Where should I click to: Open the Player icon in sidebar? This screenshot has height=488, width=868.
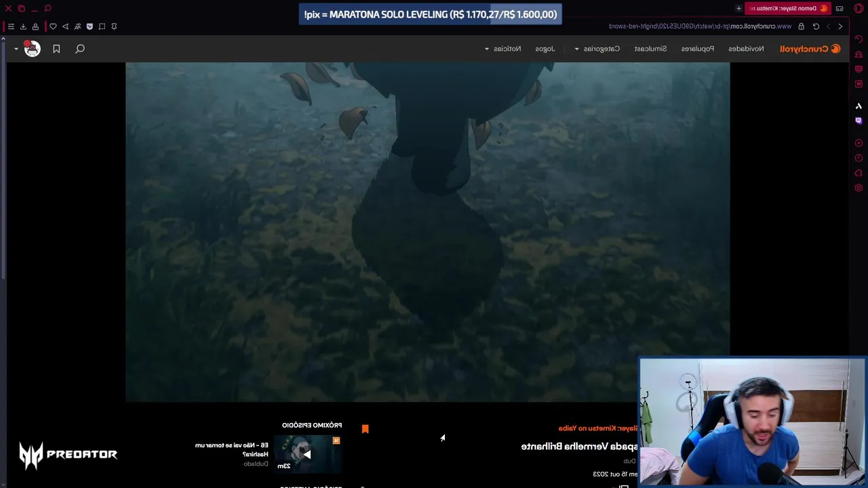(x=859, y=143)
